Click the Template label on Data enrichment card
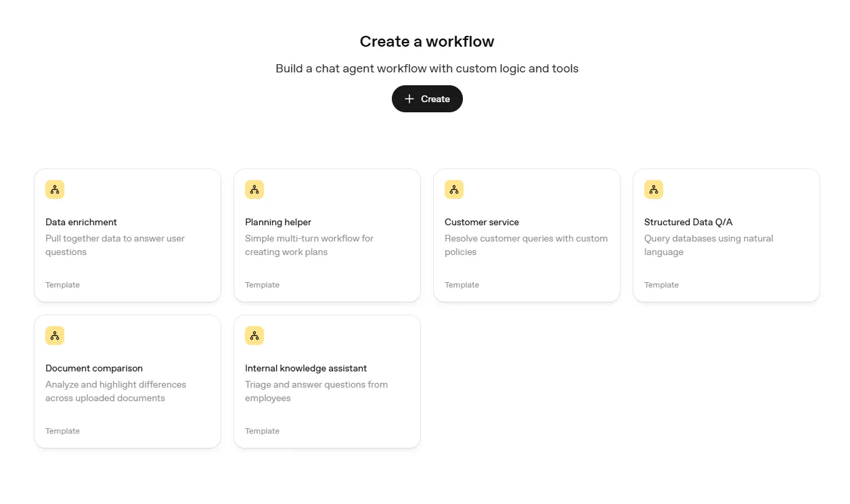The height and width of the screenshot is (504, 850). 62,285
